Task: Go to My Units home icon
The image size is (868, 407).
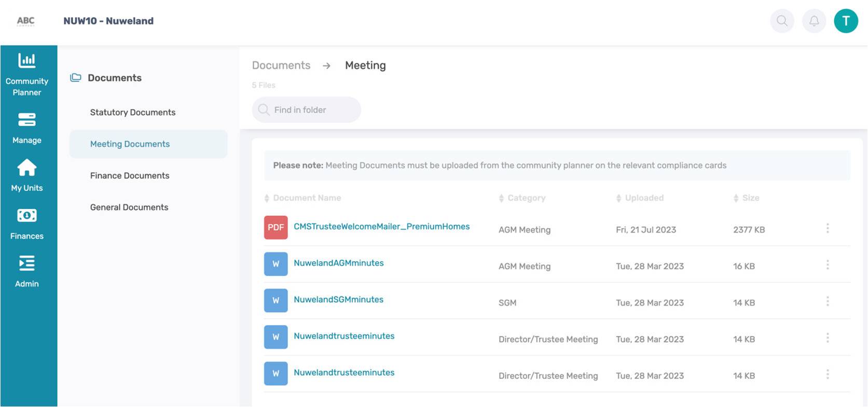Action: (27, 168)
